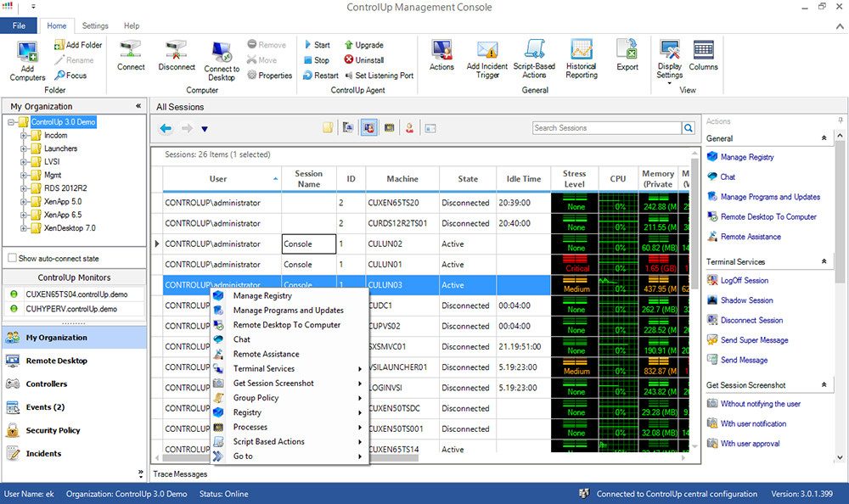Choose Manage Registry in context menu

click(x=290, y=295)
